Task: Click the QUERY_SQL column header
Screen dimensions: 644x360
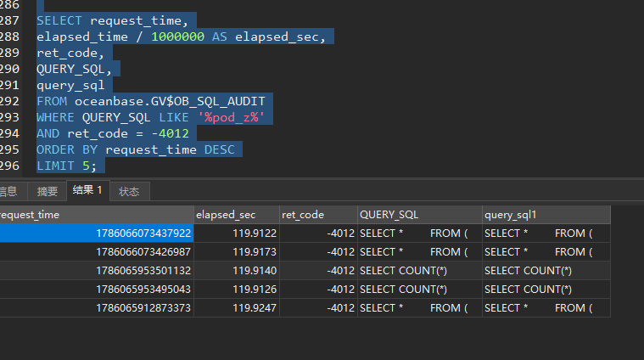Action: click(420, 215)
